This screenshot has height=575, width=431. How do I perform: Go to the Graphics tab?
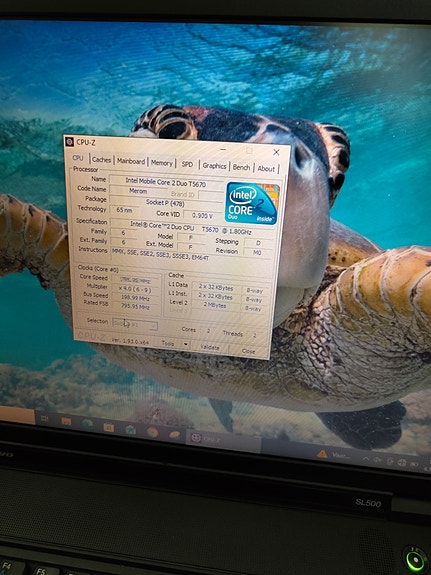click(214, 166)
